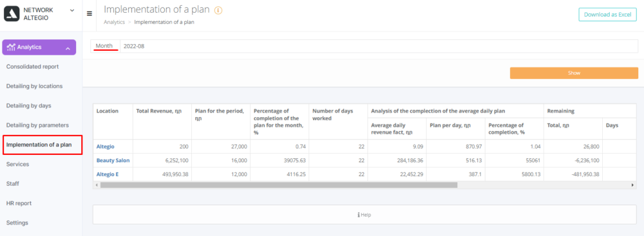Open the Beauty Salon location link
The height and width of the screenshot is (236, 644).
[x=113, y=161]
